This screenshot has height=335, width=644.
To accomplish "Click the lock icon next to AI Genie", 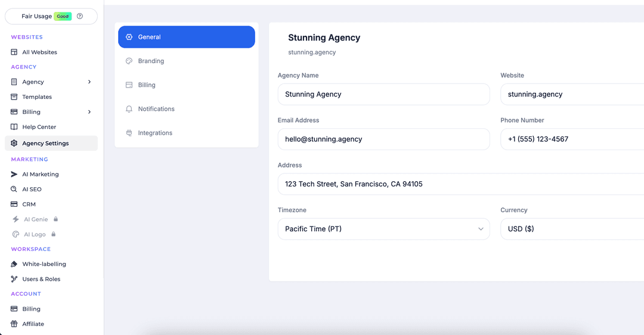I will coord(56,219).
